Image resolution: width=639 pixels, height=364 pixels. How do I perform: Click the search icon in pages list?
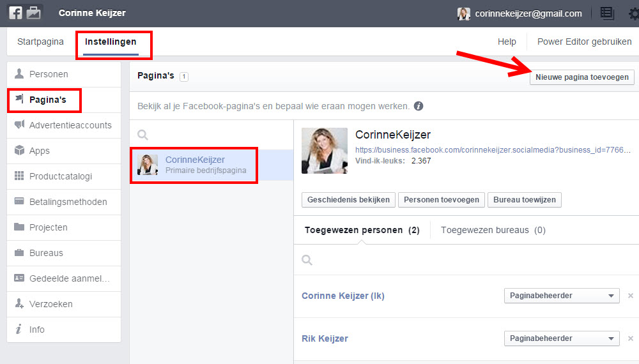143,135
